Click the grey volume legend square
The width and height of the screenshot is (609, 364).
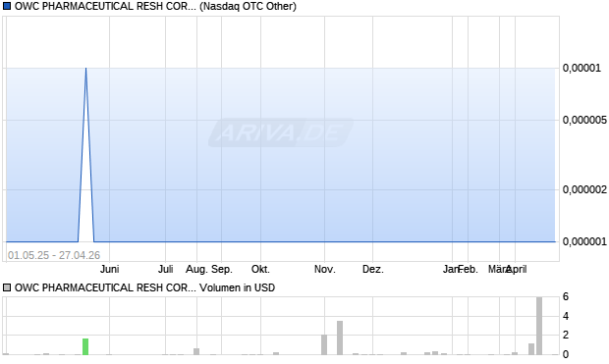coord(7,287)
